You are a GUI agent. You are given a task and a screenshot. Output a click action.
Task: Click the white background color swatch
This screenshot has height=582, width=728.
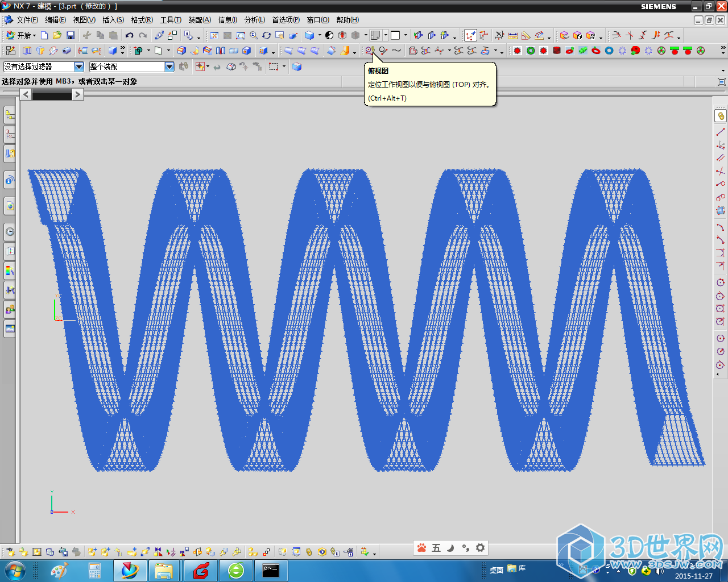(x=395, y=35)
